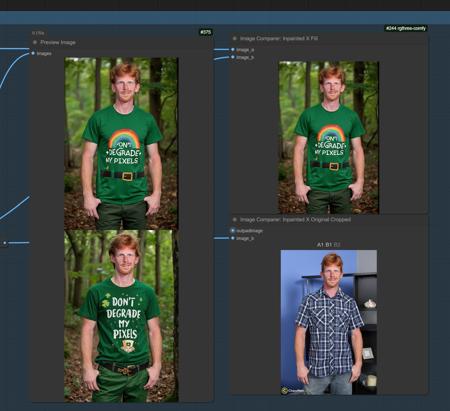Select B1 in the comparer image selector
This screenshot has height=411, width=450.
pos(329,245)
